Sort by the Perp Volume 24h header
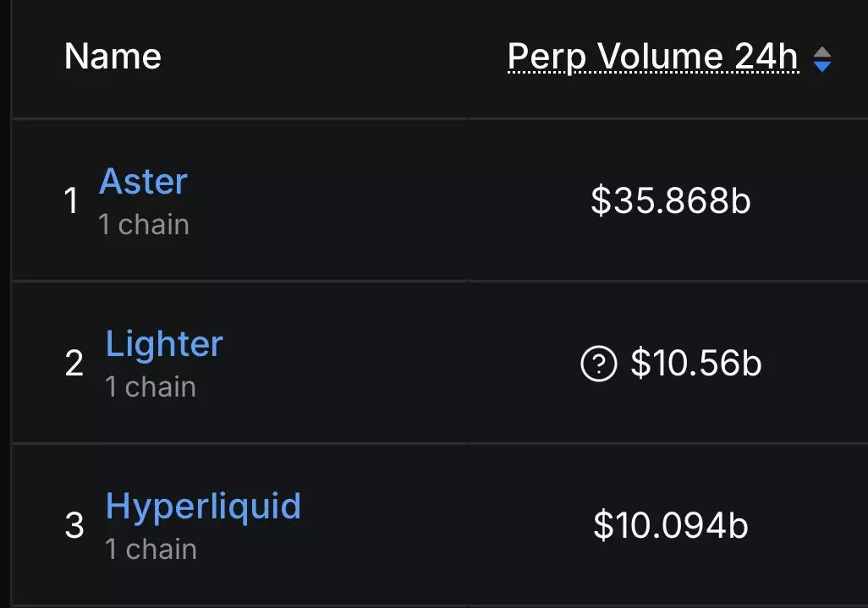Screen dimensions: 868x608 [653, 57]
